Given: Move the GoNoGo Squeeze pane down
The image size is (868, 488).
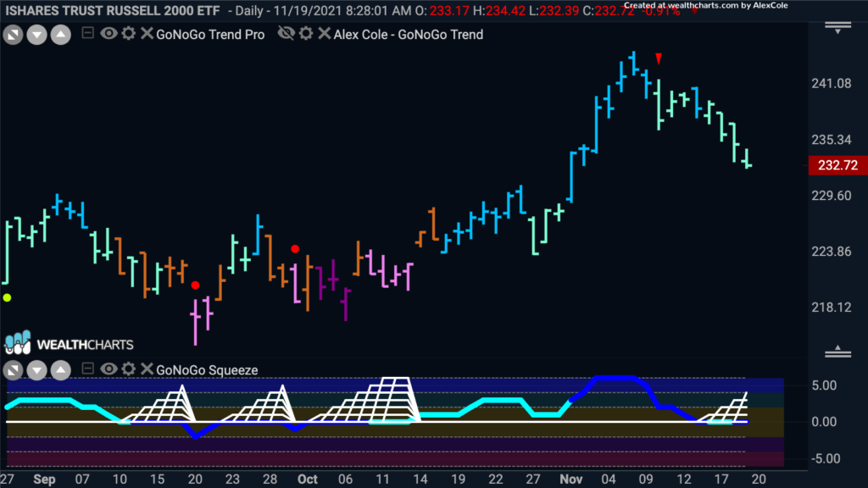Looking at the screenshot, I should pyautogui.click(x=36, y=370).
